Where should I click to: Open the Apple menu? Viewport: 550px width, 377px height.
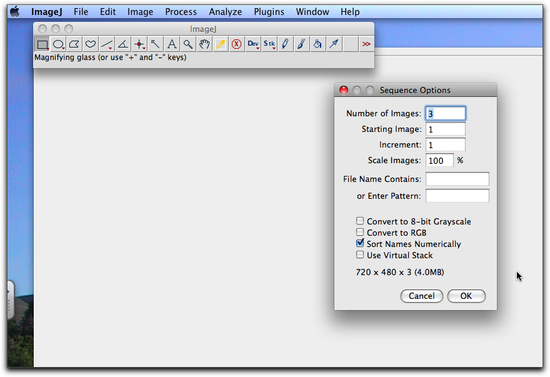pos(15,12)
